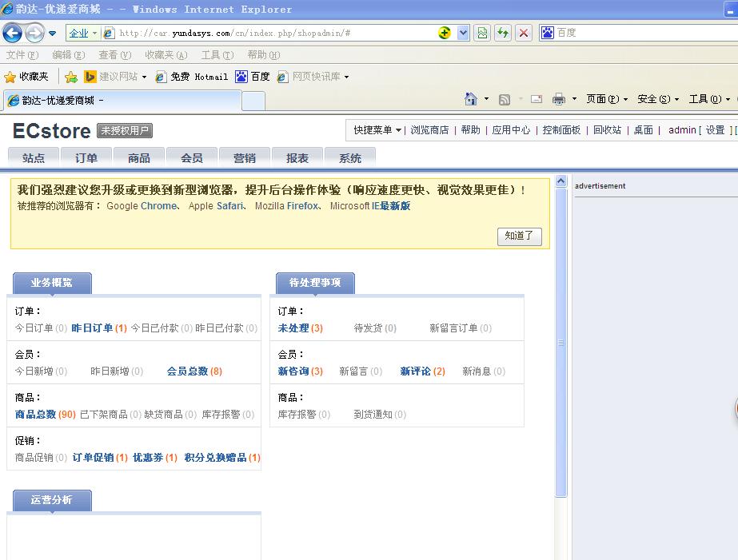
Task: Expand the print options dropdown arrow
Action: pyautogui.click(x=574, y=99)
